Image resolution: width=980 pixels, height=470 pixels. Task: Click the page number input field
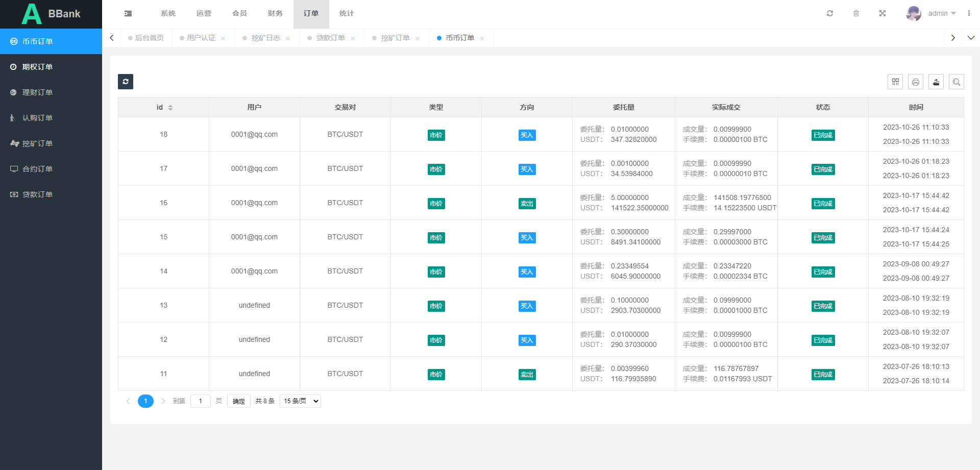[201, 401]
